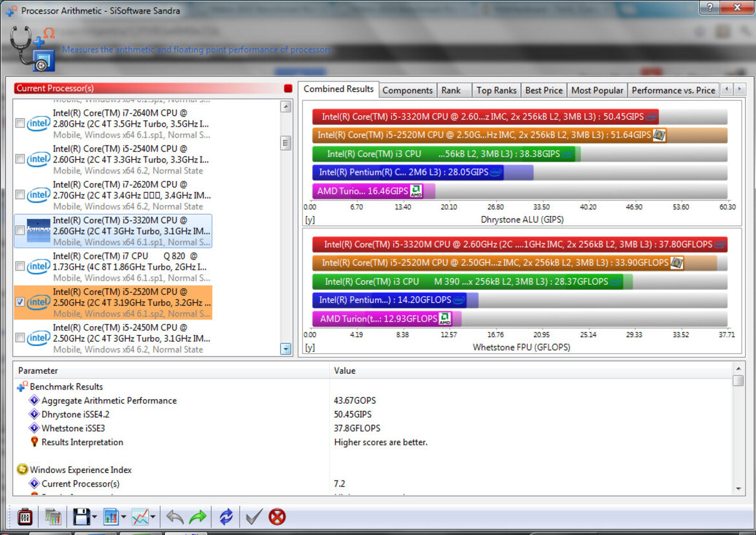Click results table scroll-up arrow
756x535 pixels.
pos(738,369)
